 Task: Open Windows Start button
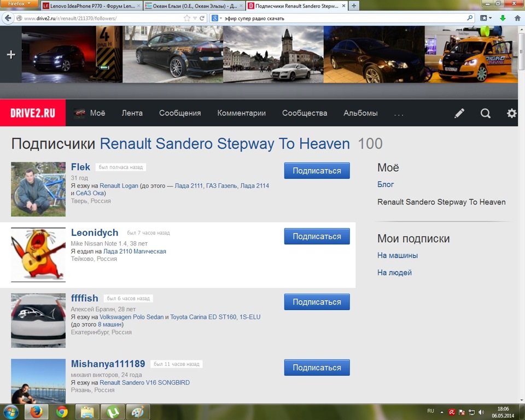point(11,412)
